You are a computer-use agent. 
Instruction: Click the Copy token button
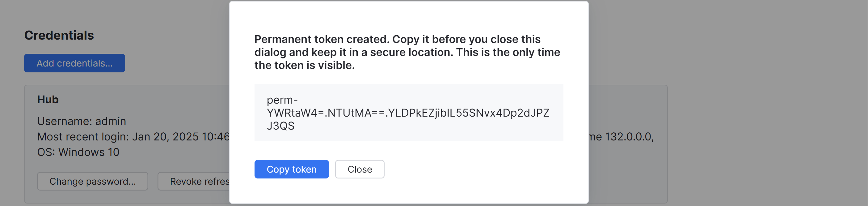291,169
